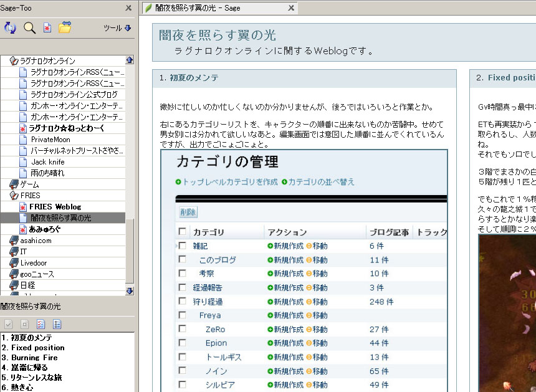This screenshot has height=392, width=536.
Task: Click the greyed checkmark page icon above item list
Action: tap(9, 324)
